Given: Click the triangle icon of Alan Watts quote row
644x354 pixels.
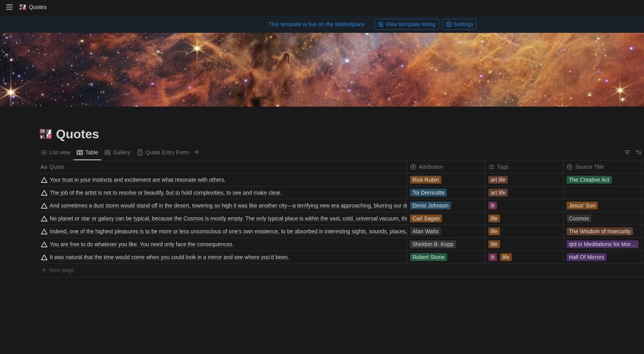Looking at the screenshot, I should point(44,232).
